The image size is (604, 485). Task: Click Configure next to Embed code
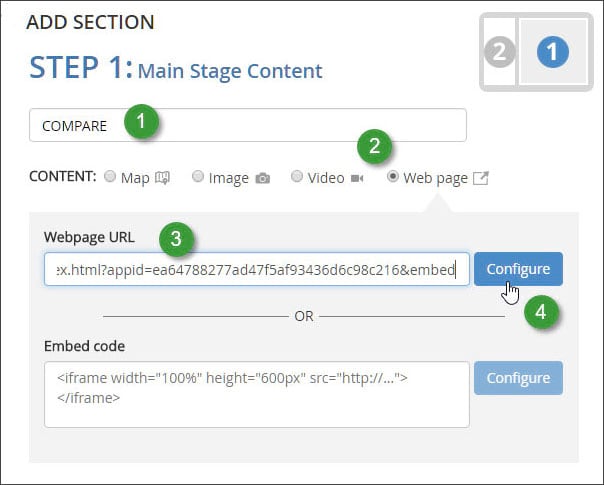[x=518, y=378]
